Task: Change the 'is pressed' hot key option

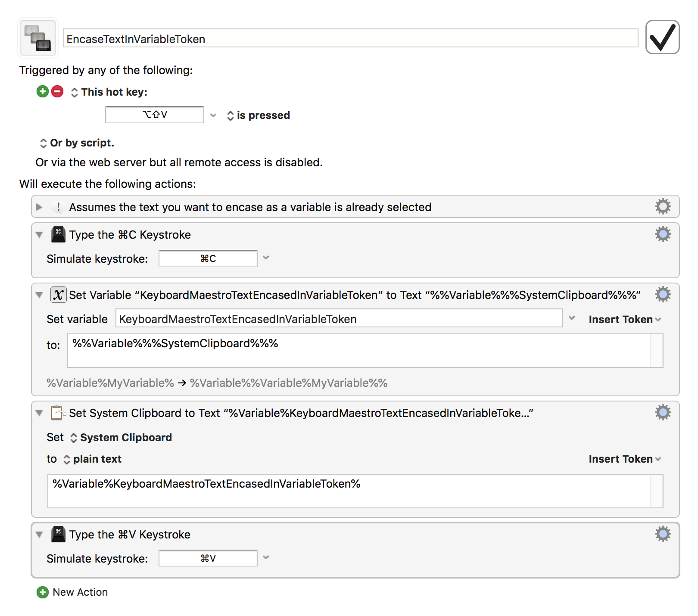Action: (258, 115)
